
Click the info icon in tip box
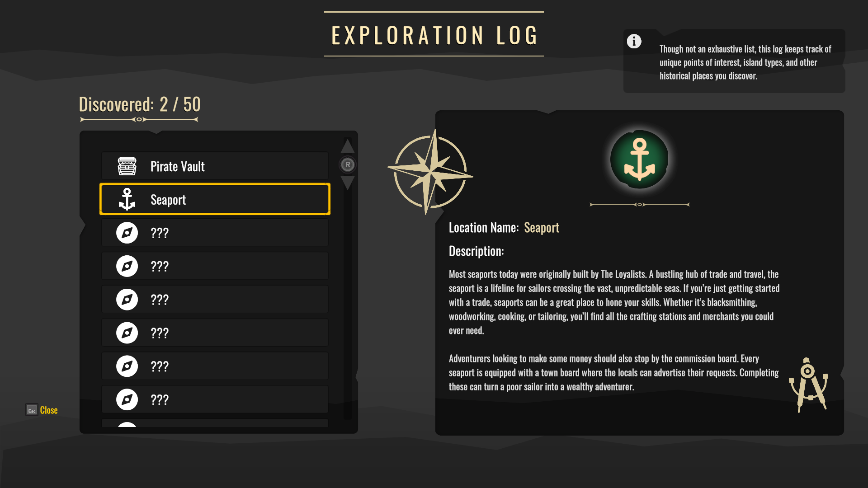coord(634,42)
